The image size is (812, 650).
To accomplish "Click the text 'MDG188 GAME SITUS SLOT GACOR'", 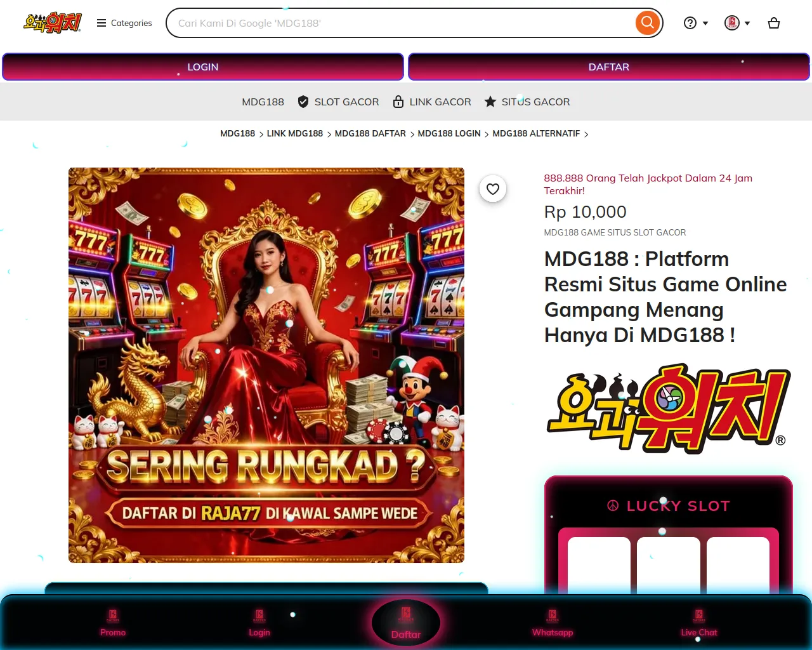I will pyautogui.click(x=615, y=232).
